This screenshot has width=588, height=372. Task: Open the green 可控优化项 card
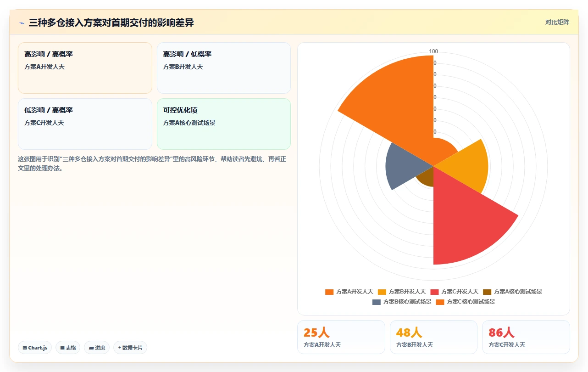(x=224, y=124)
